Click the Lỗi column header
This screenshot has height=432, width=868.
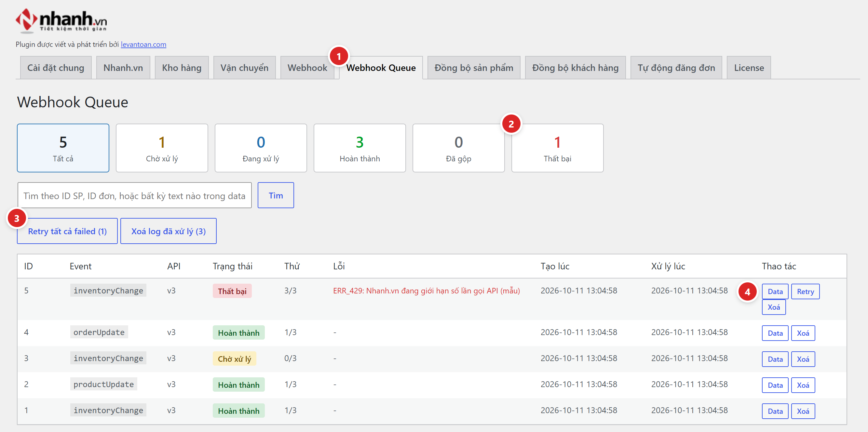(x=339, y=266)
